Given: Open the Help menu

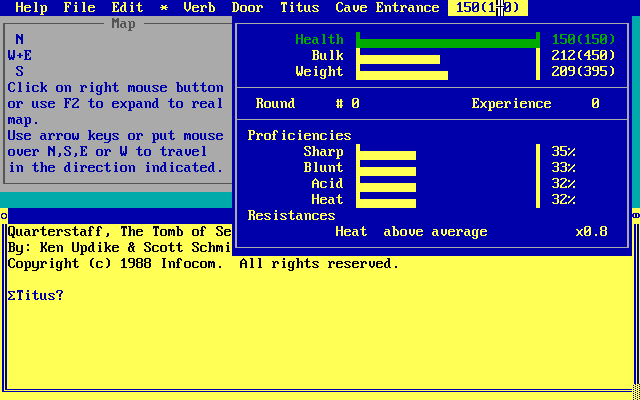Looking at the screenshot, I should pos(31,8).
